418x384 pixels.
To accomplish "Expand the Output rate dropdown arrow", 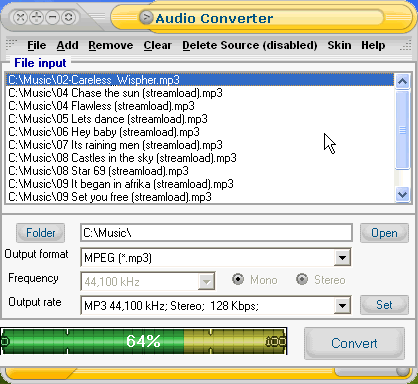I will click(x=342, y=305).
